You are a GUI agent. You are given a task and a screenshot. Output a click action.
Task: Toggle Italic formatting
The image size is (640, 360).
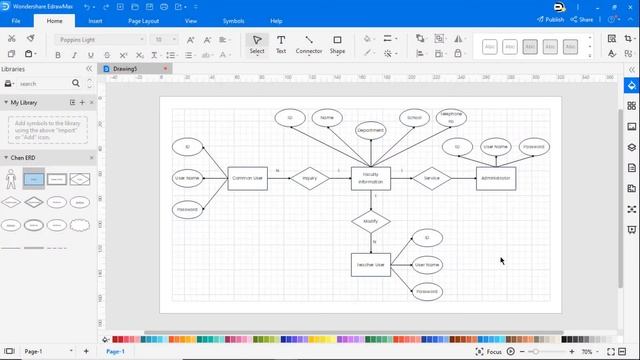point(74,55)
